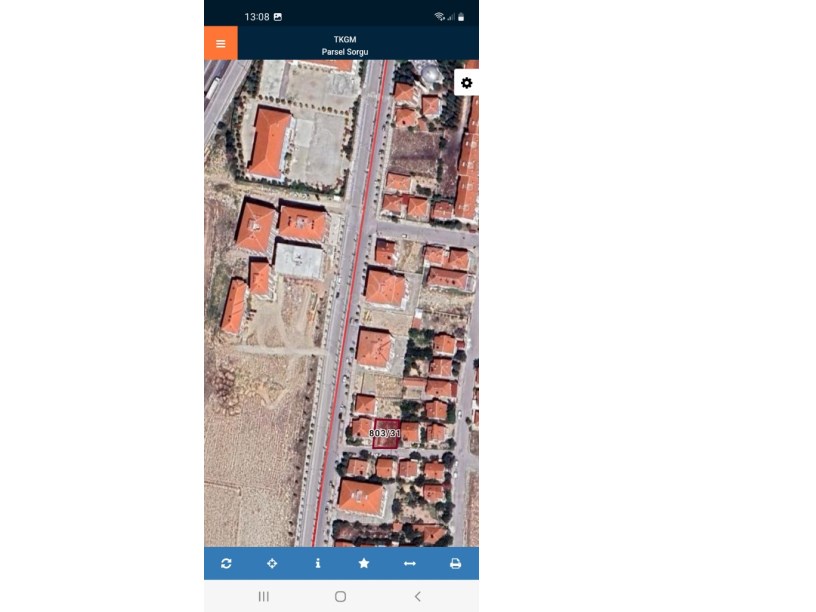Open map settings gear
The height and width of the screenshot is (612, 816).
pos(466,83)
